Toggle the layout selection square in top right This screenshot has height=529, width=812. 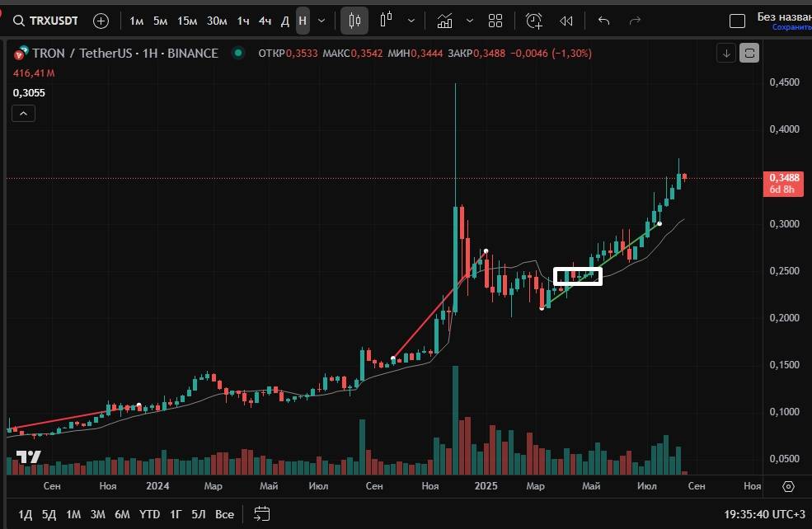click(x=738, y=21)
